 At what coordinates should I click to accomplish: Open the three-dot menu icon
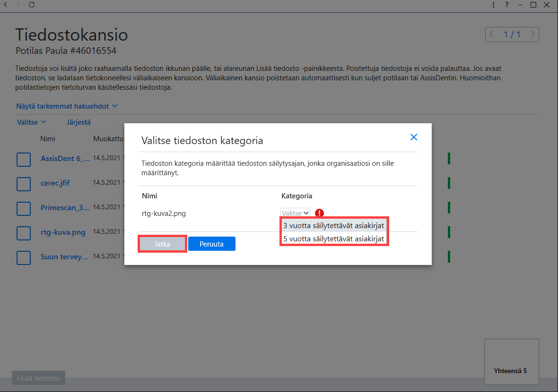coord(493,5)
